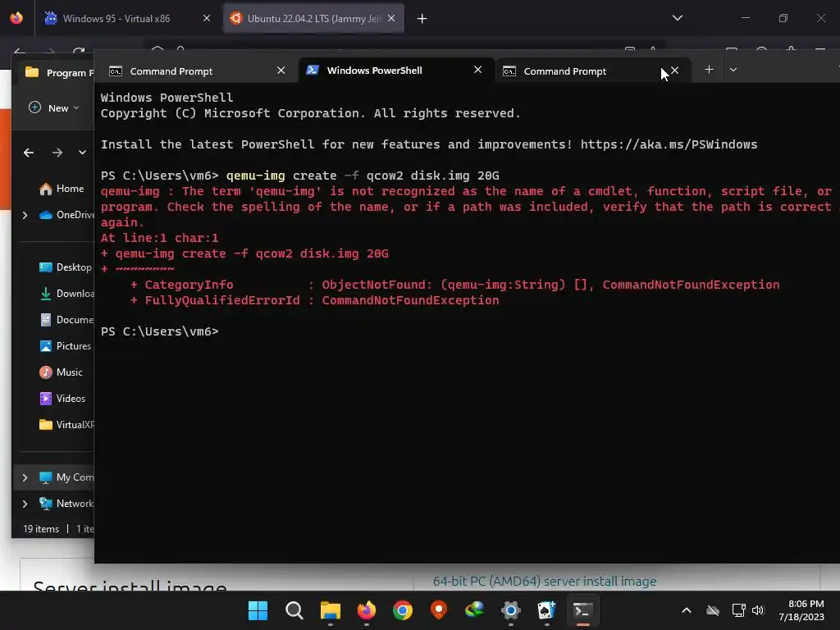Open Downloads folder in File Explorer sidebar
Screen dimensions: 840x630
(66, 294)
